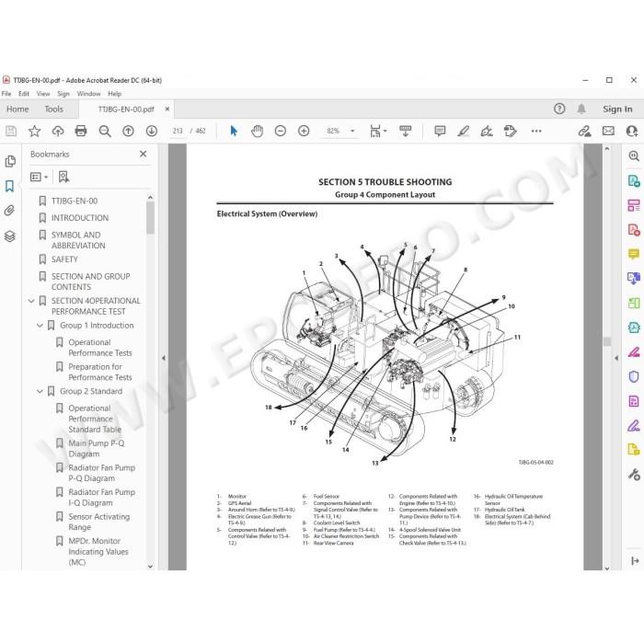Toggle the Bookmarks panel icon
The height and width of the screenshot is (644, 644).
9,186
